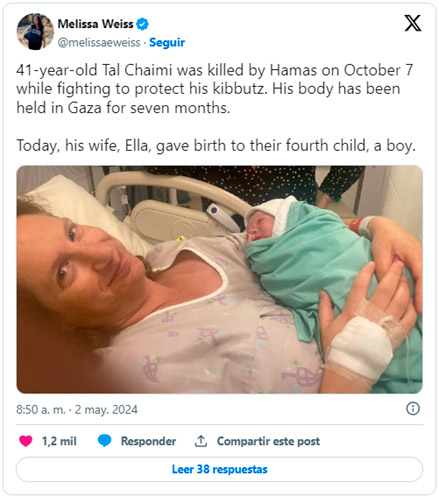
Task: Click the blue reply bubble icon
Action: click(104, 441)
